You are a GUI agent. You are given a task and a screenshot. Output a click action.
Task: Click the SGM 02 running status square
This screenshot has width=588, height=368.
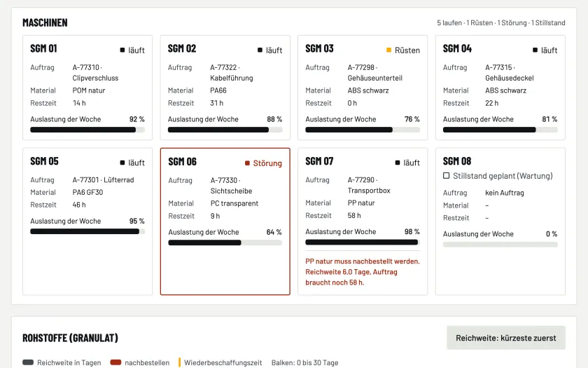(260, 50)
